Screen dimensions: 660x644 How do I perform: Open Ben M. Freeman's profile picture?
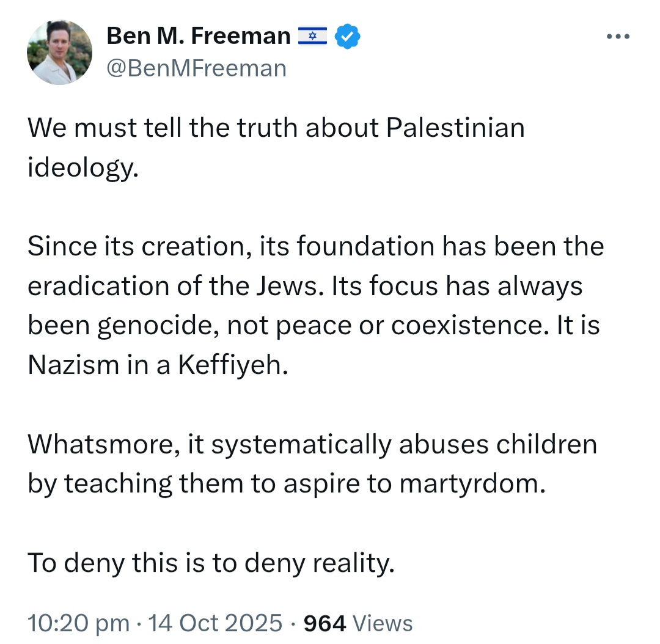[59, 52]
